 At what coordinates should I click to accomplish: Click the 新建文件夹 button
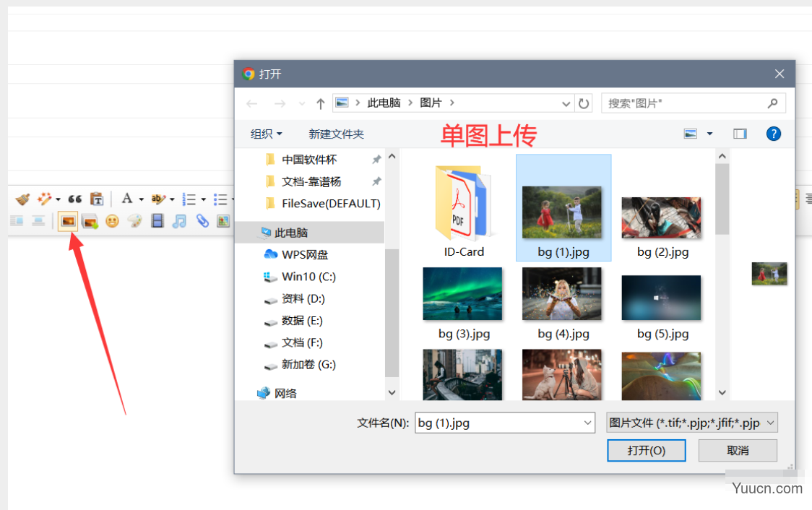click(x=337, y=134)
